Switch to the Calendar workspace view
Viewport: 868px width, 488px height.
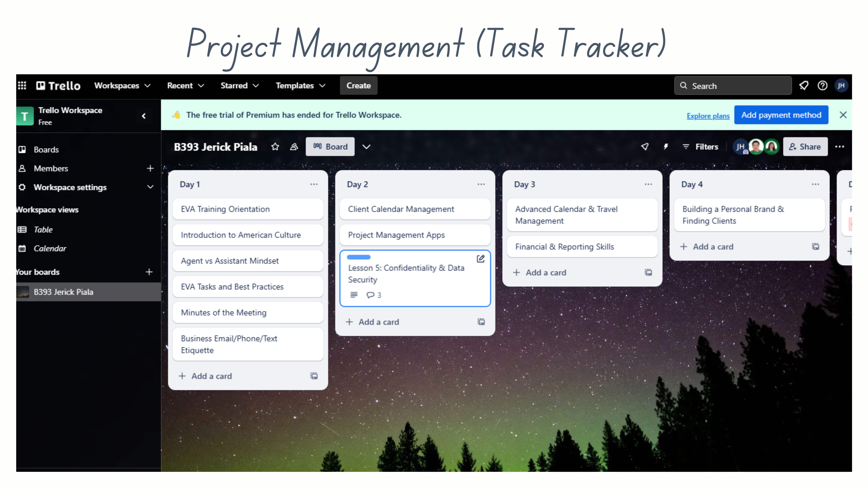[50, 249]
